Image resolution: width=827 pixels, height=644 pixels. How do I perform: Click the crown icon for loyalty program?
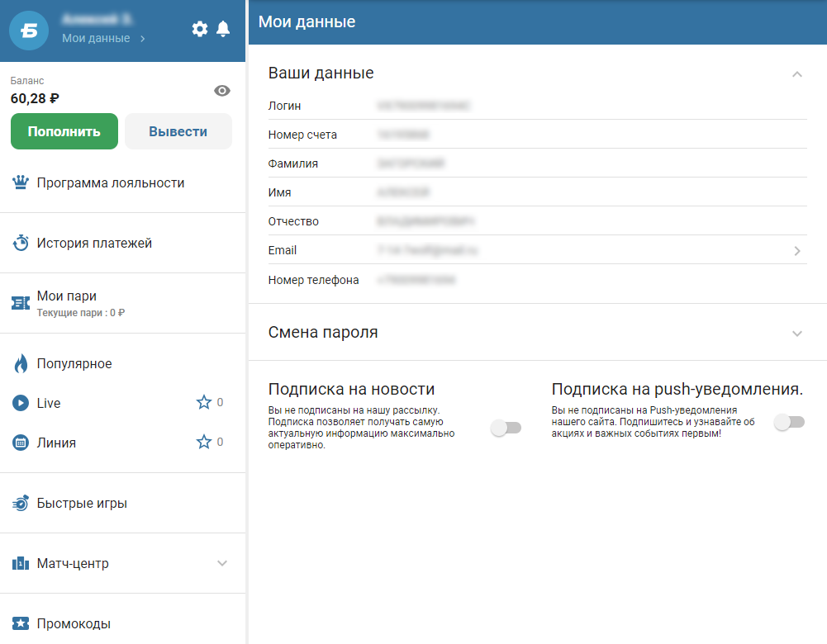(x=21, y=182)
